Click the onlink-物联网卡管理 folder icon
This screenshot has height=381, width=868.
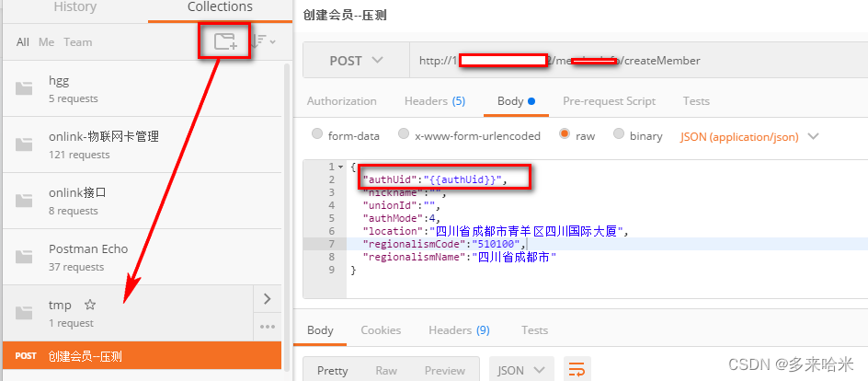(x=24, y=144)
